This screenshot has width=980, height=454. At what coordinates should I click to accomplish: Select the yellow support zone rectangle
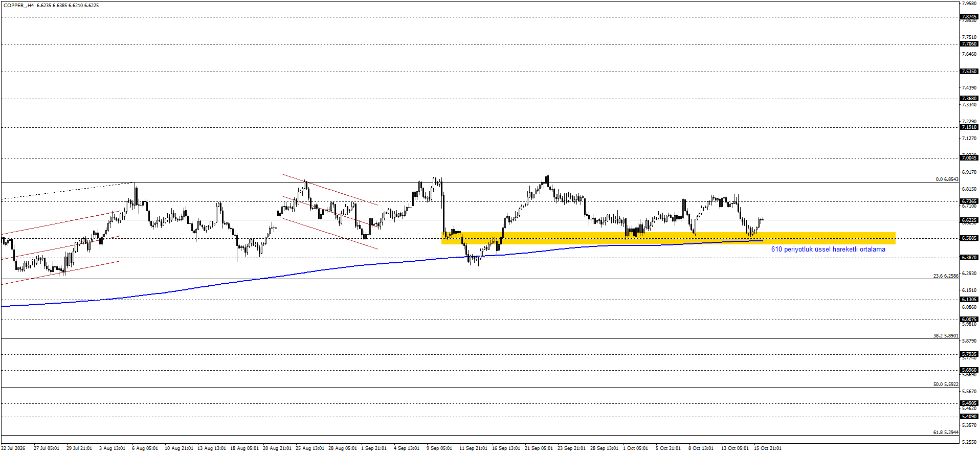pos(669,238)
